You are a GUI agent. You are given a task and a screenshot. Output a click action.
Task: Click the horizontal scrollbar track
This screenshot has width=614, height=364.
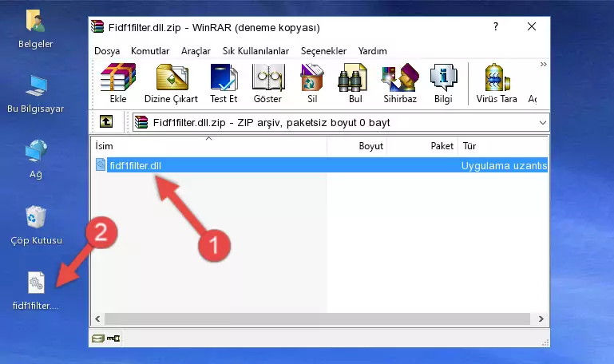[x=317, y=318]
